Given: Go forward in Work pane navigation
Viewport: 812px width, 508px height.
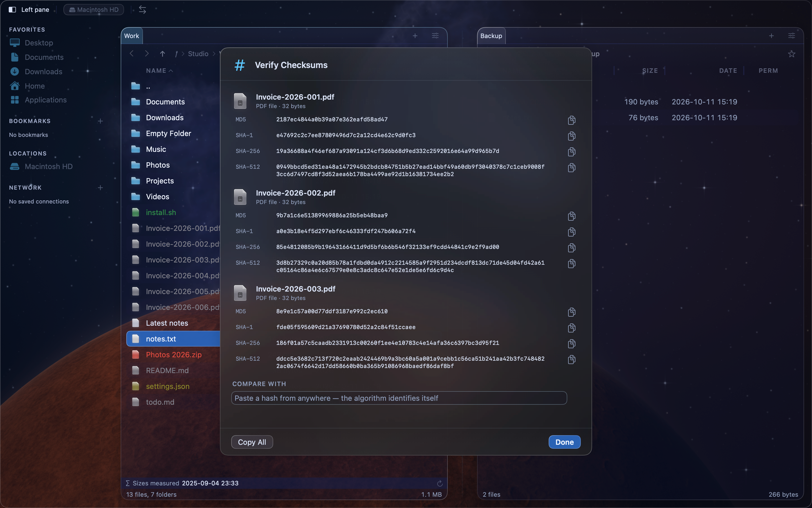Looking at the screenshot, I should tap(147, 54).
